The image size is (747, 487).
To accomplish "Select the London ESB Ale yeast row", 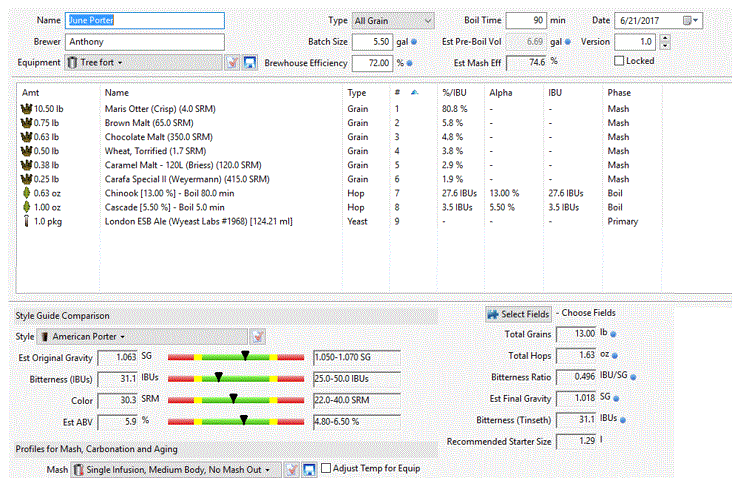I will pyautogui.click(x=339, y=221).
